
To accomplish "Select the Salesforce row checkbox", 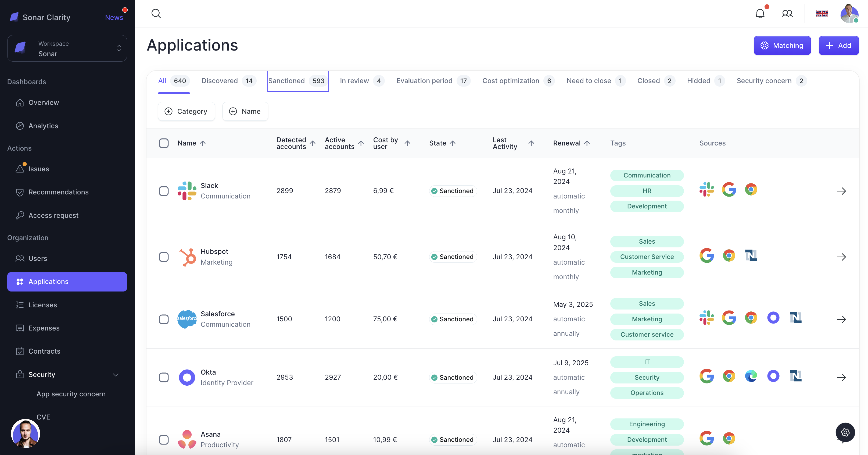I will click(164, 319).
